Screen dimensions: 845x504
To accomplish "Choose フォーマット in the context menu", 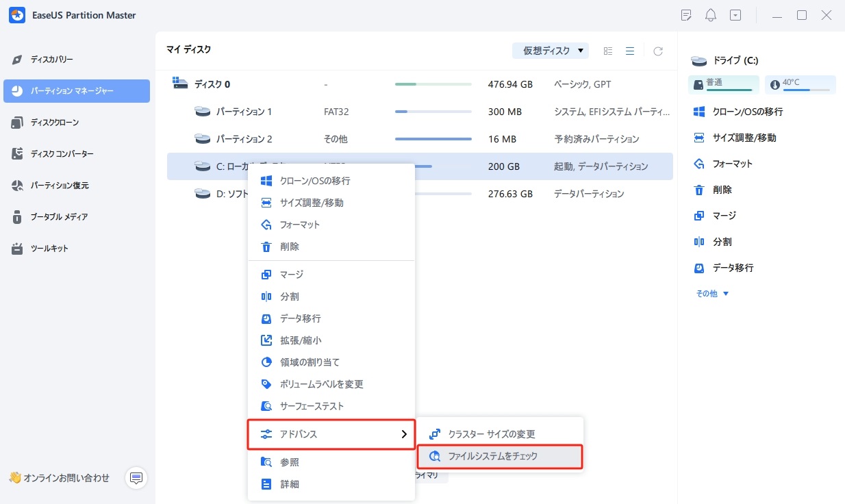I will pyautogui.click(x=331, y=225).
